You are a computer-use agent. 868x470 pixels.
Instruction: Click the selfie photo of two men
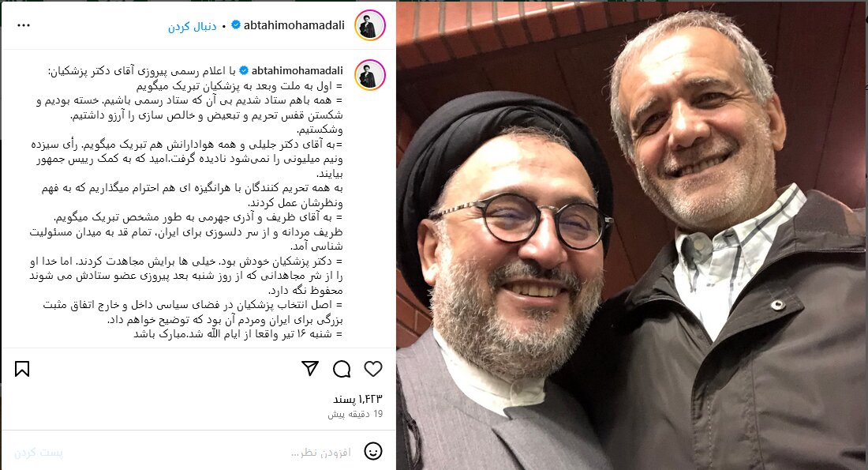[x=631, y=235]
